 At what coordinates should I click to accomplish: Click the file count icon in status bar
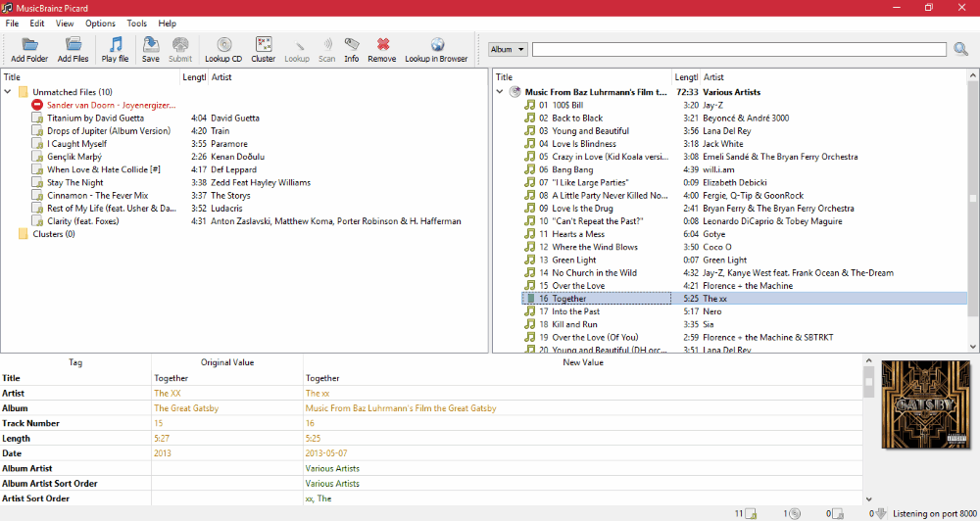point(751,513)
